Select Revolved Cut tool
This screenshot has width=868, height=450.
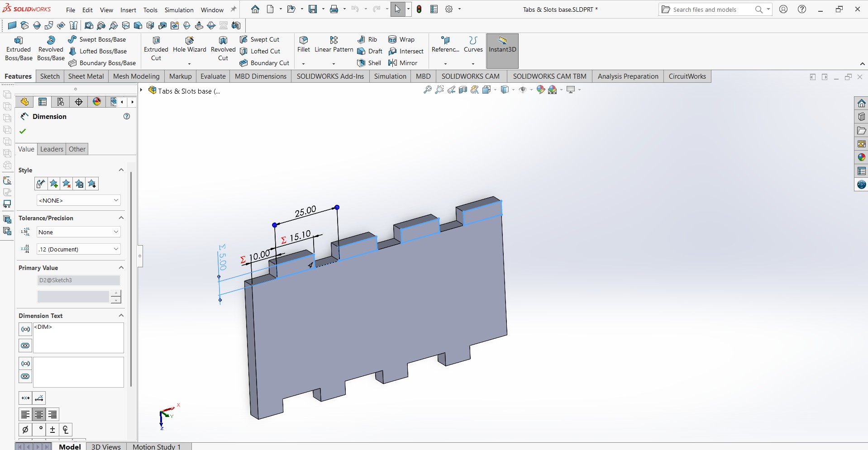[x=223, y=49]
